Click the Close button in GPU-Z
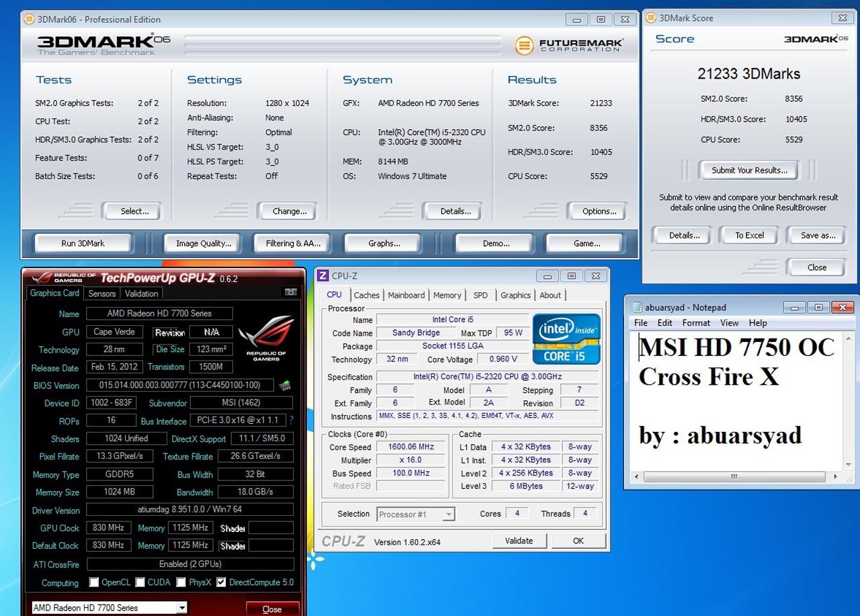Screen dimensions: 860x616 (x=271, y=609)
